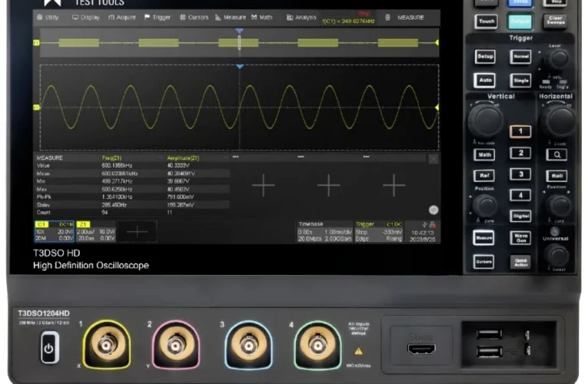The height and width of the screenshot is (384, 588).
Task: Hit the Cursors front-panel button
Action: pyautogui.click(x=483, y=261)
